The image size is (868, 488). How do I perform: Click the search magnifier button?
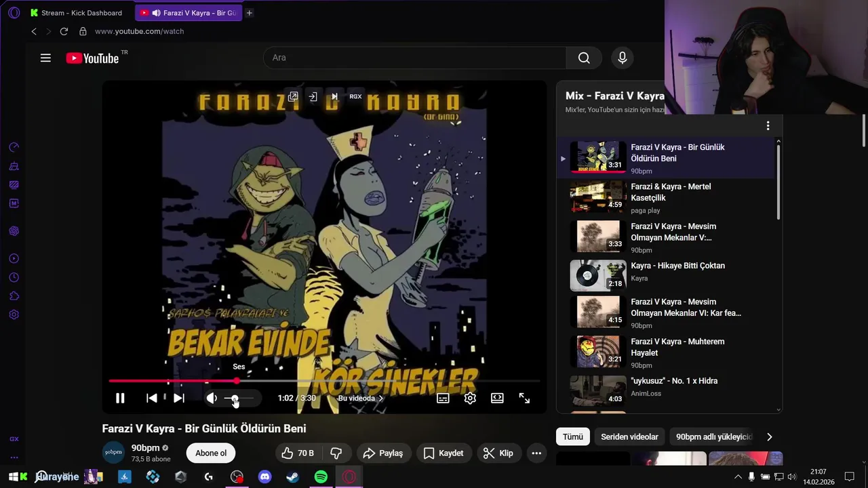pyautogui.click(x=584, y=58)
